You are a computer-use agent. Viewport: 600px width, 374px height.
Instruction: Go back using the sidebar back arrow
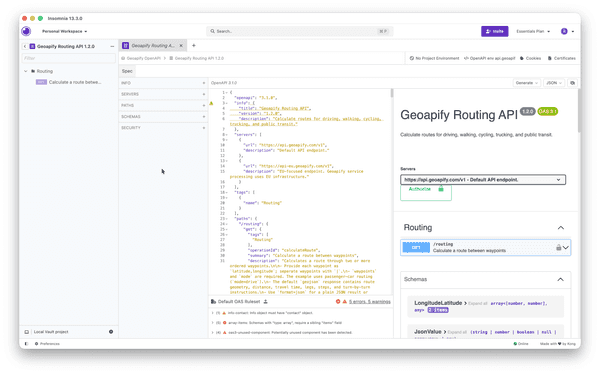pyautogui.click(x=25, y=46)
